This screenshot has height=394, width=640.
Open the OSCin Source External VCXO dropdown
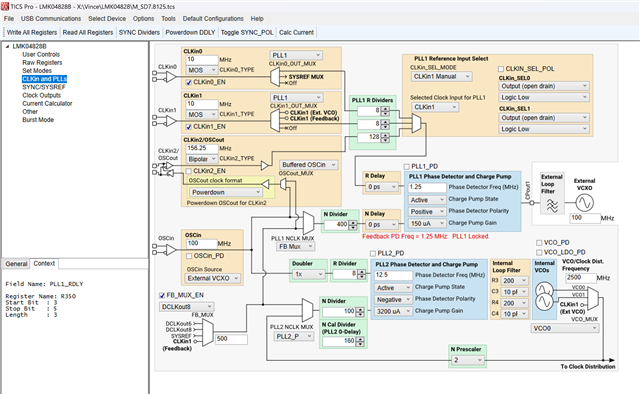212,278
